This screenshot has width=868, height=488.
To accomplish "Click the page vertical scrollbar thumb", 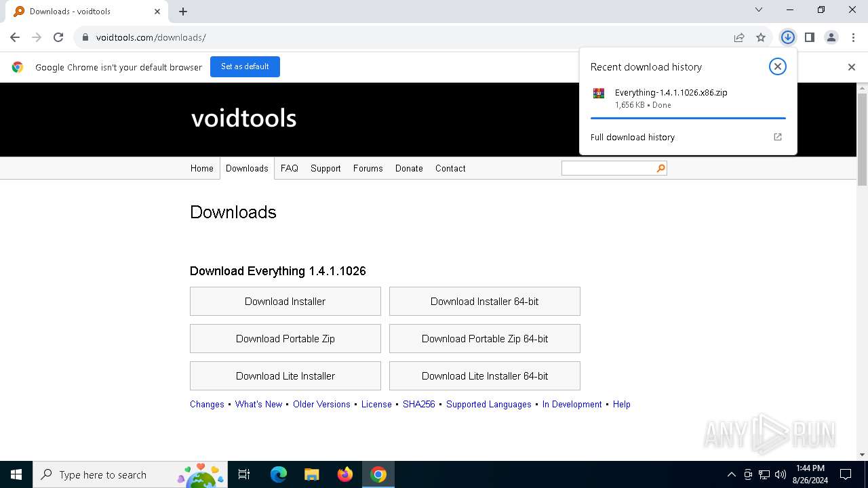I will (x=863, y=139).
